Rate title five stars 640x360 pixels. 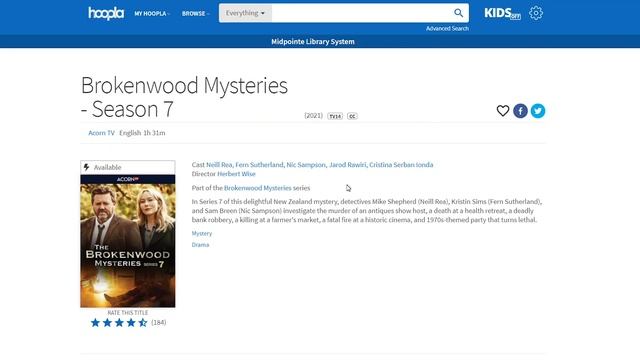[143, 323]
